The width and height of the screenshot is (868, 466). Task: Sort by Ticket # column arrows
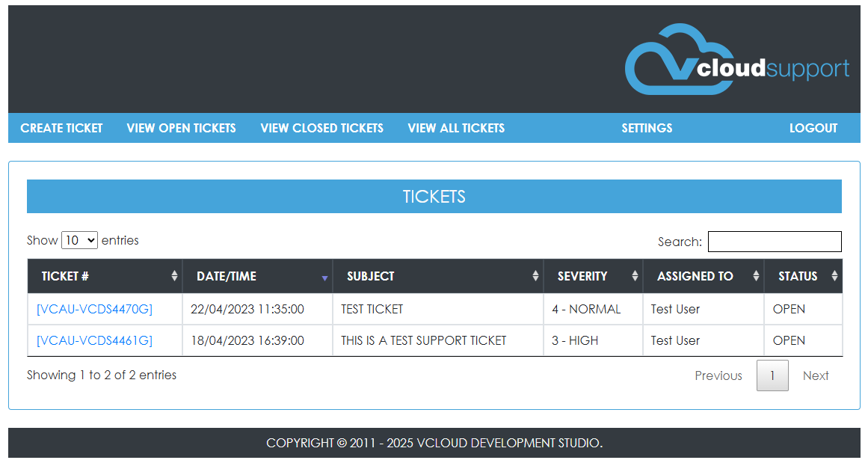click(x=174, y=276)
